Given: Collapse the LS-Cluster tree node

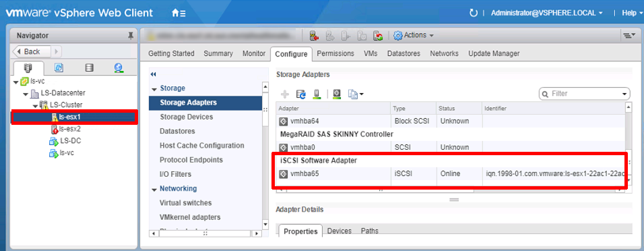Looking at the screenshot, I should [35, 106].
